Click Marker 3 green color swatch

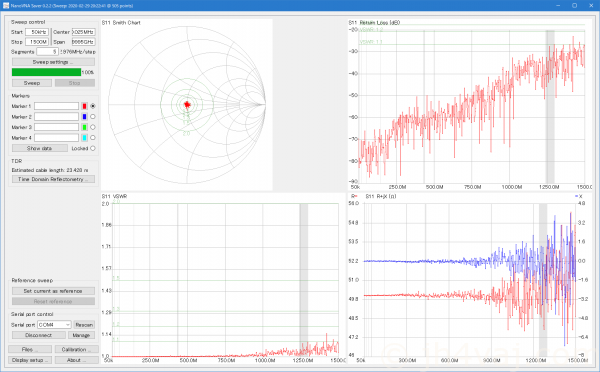(85, 127)
